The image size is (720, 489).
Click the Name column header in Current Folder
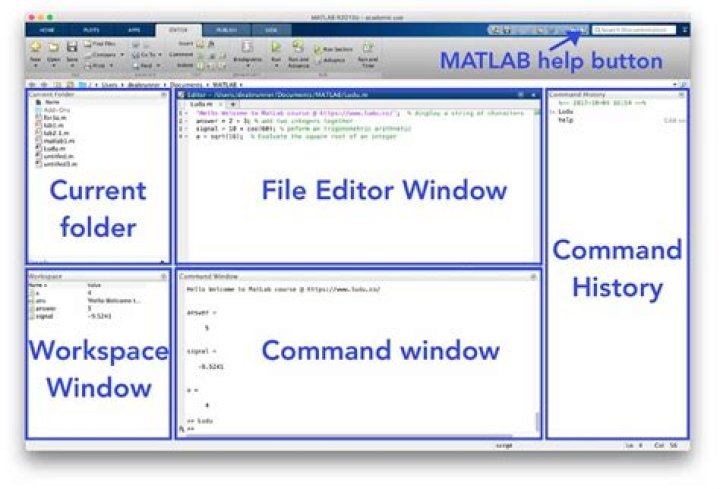pyautogui.click(x=52, y=102)
